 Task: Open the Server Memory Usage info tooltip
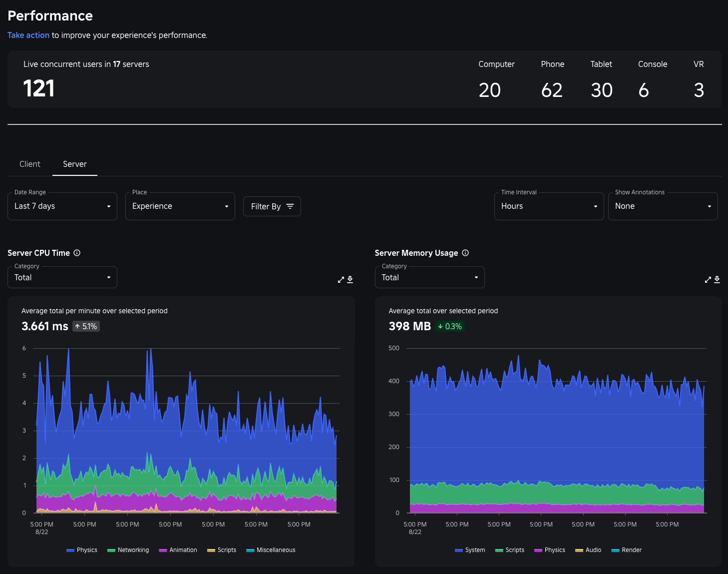[x=465, y=253]
